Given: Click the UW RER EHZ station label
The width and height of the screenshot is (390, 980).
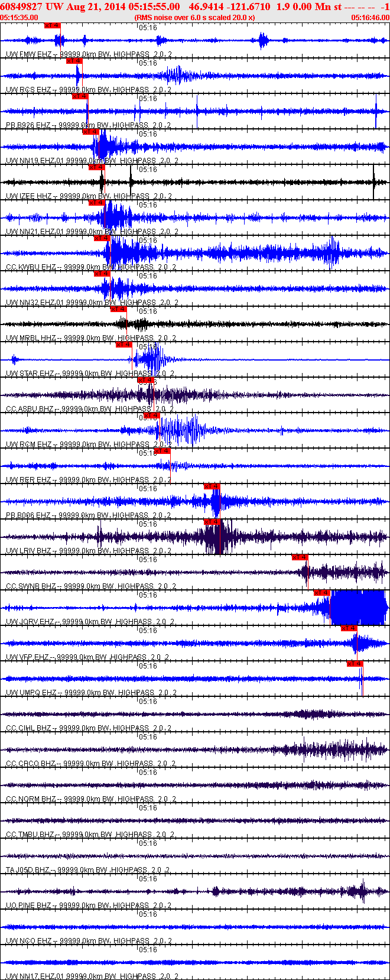Looking at the screenshot, I should (28, 480).
